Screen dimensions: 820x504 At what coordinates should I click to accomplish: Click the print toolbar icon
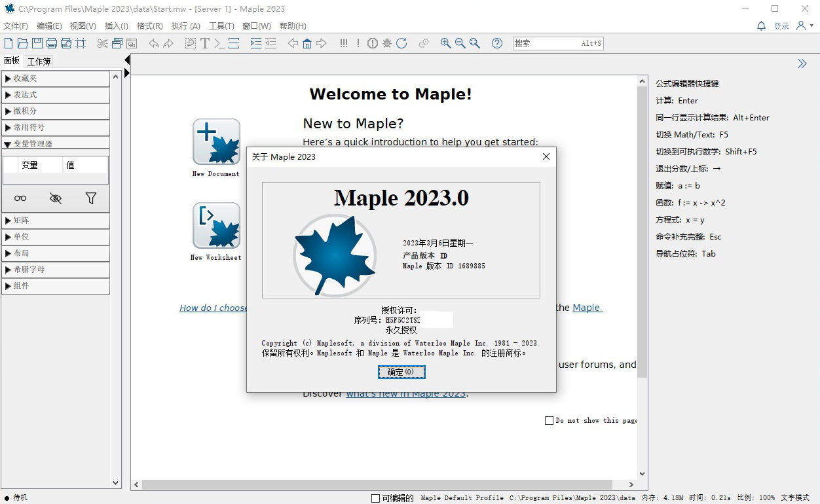coord(52,43)
